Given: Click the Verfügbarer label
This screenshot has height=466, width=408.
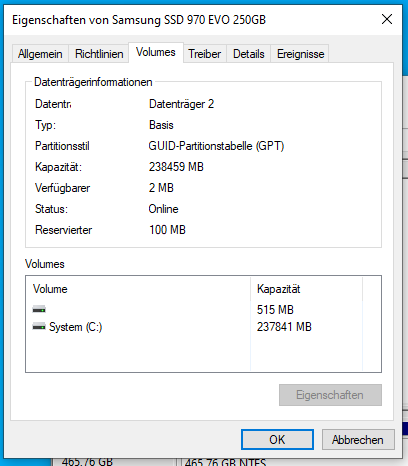Looking at the screenshot, I should point(63,188).
